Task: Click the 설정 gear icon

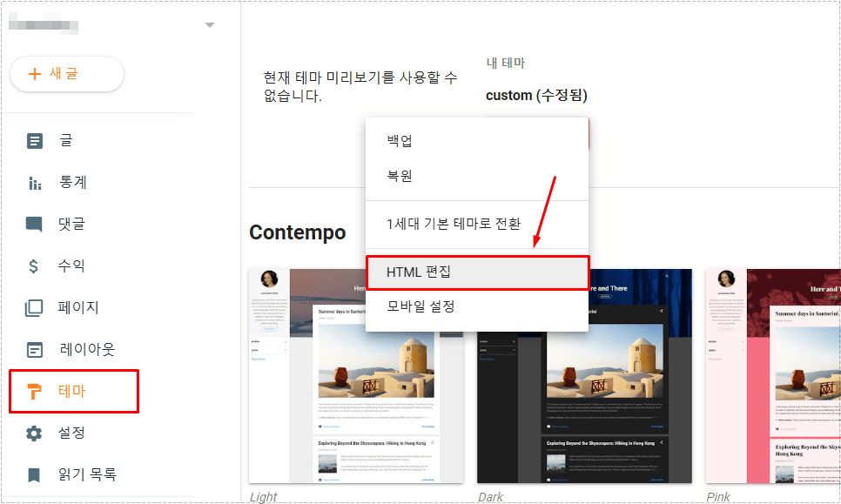Action: coord(34,433)
